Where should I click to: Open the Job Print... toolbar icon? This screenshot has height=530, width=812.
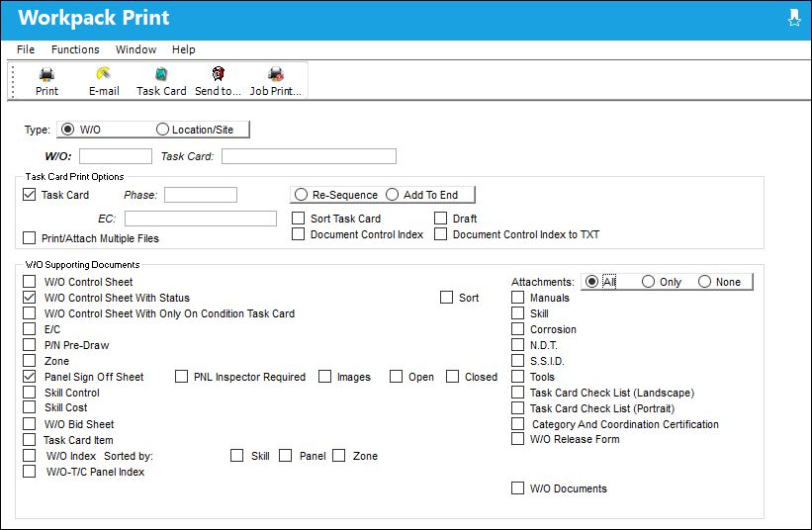276,81
